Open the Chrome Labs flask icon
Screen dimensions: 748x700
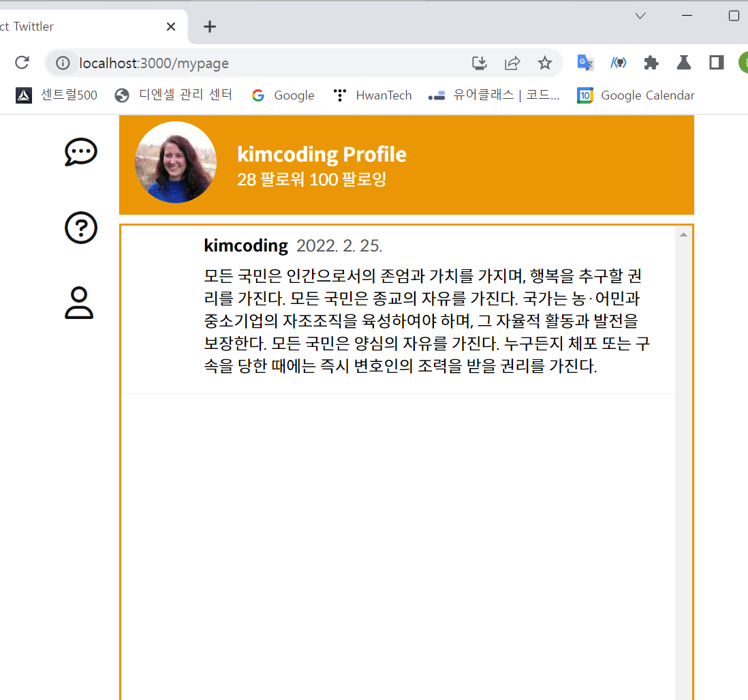point(683,63)
